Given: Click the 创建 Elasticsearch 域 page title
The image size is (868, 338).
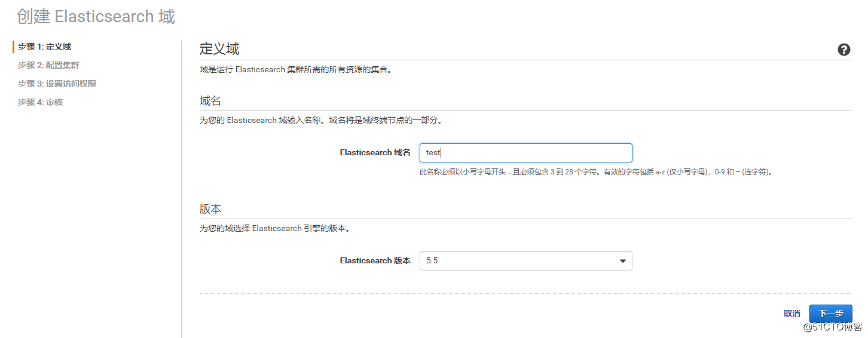Looking at the screenshot, I should tap(96, 16).
